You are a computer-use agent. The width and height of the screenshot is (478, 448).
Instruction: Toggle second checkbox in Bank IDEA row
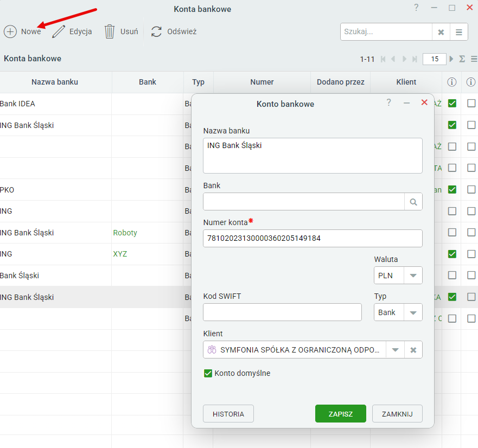coord(471,103)
